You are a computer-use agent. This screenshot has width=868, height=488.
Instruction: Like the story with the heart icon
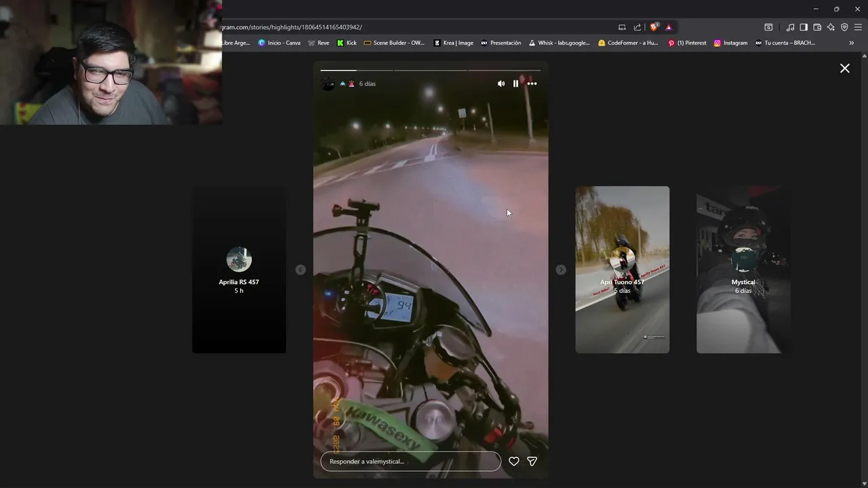tap(514, 462)
